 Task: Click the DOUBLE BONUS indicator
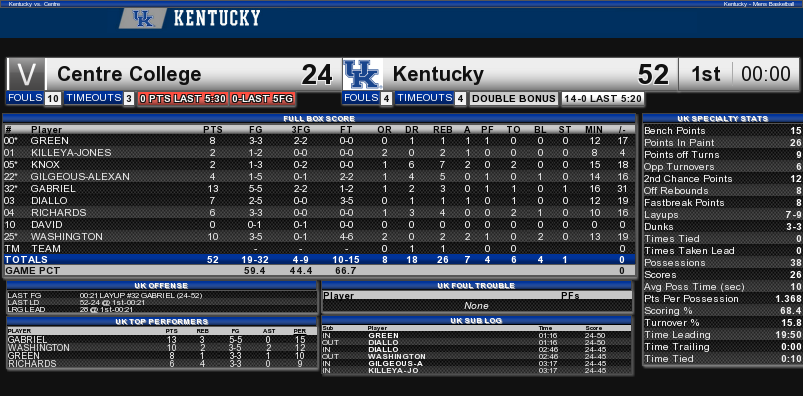[x=514, y=99]
